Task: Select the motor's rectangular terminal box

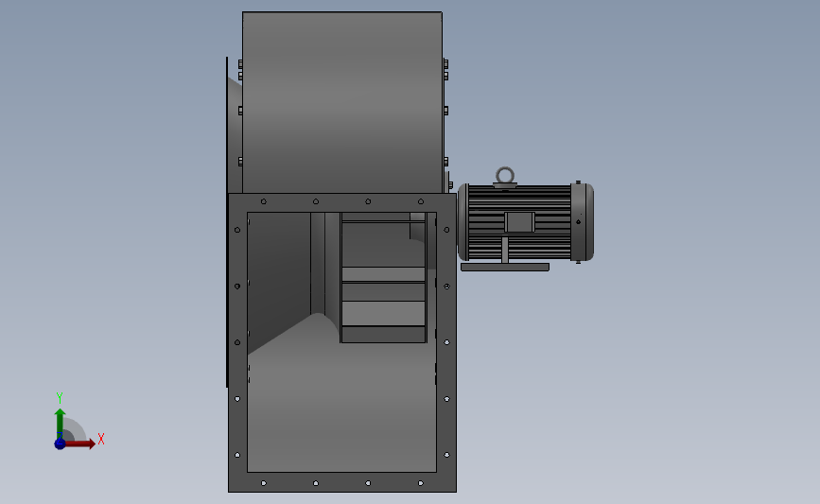Action: tap(519, 222)
